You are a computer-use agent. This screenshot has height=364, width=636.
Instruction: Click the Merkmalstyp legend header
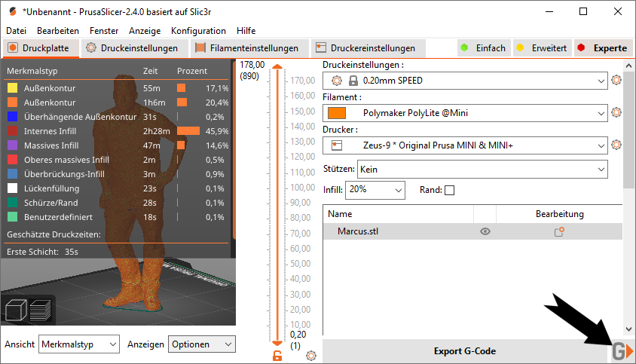point(32,71)
